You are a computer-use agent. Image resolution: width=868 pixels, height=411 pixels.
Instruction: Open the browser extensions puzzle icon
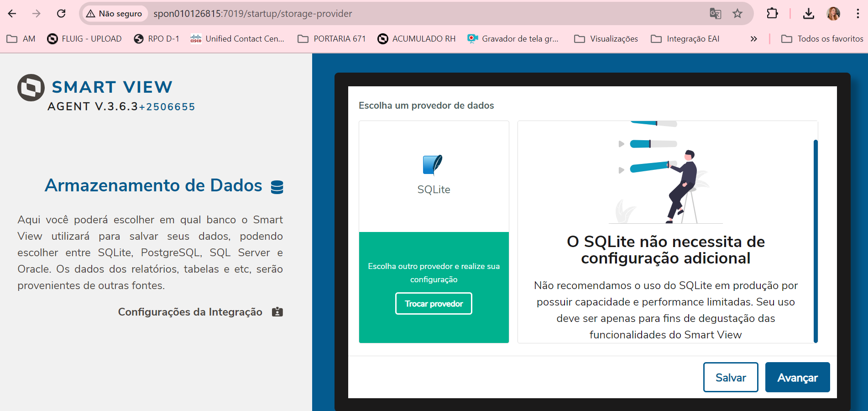click(x=772, y=14)
